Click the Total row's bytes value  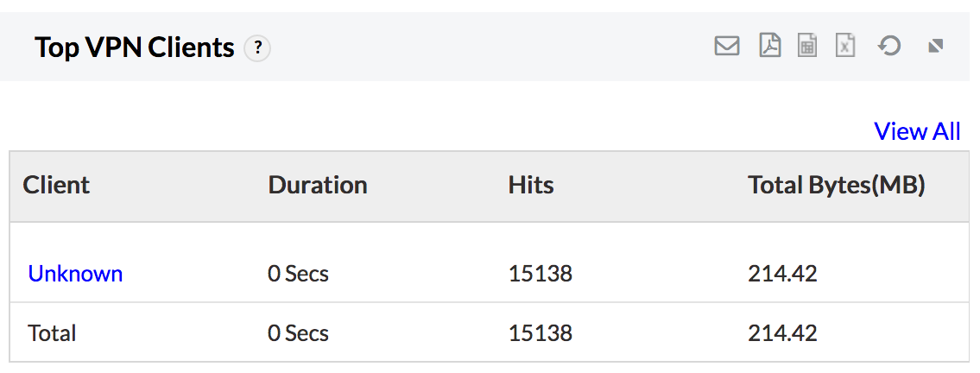[x=782, y=332]
